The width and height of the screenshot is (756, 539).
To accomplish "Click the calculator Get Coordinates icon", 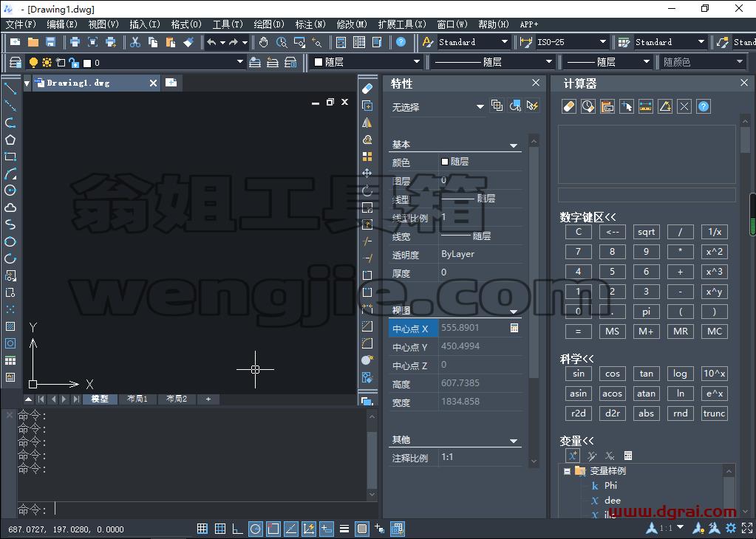I will (626, 106).
